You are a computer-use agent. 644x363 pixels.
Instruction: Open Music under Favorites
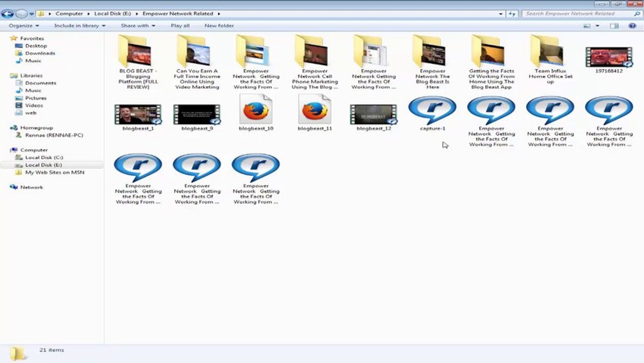click(33, 61)
